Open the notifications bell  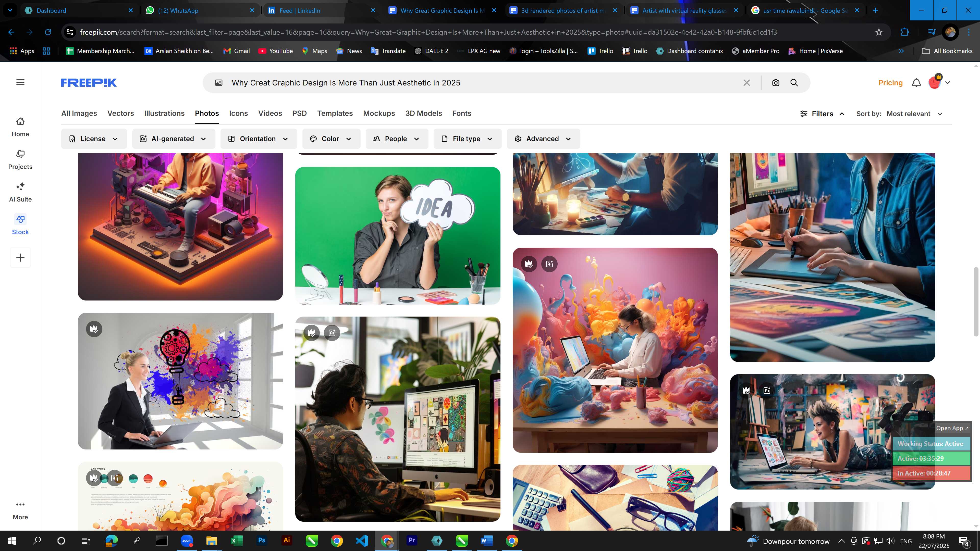coord(916,82)
